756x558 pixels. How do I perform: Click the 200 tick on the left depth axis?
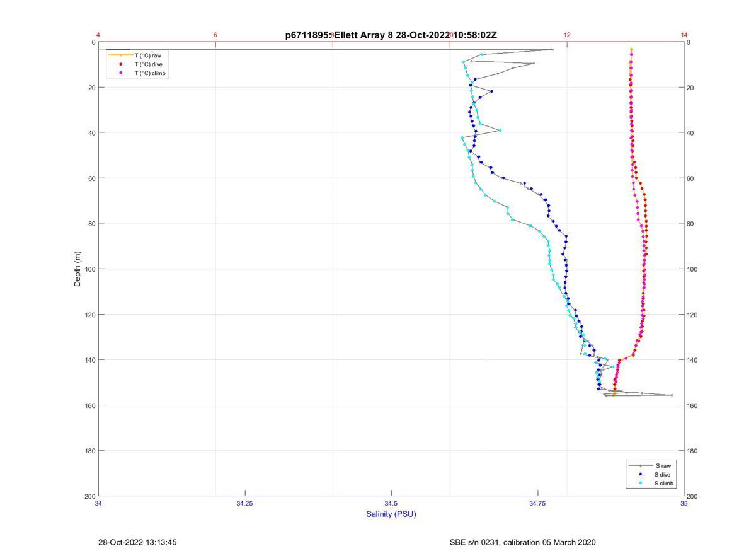tap(89, 496)
